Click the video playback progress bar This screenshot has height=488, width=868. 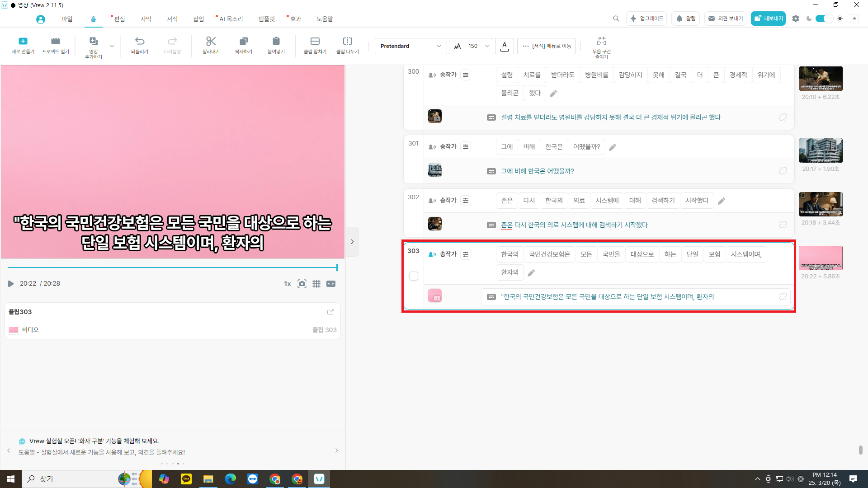coord(172,267)
